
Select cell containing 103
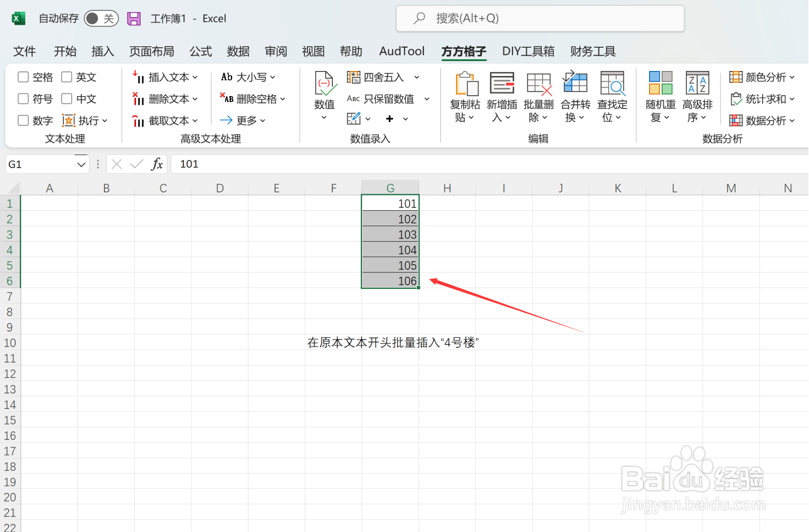pos(390,235)
